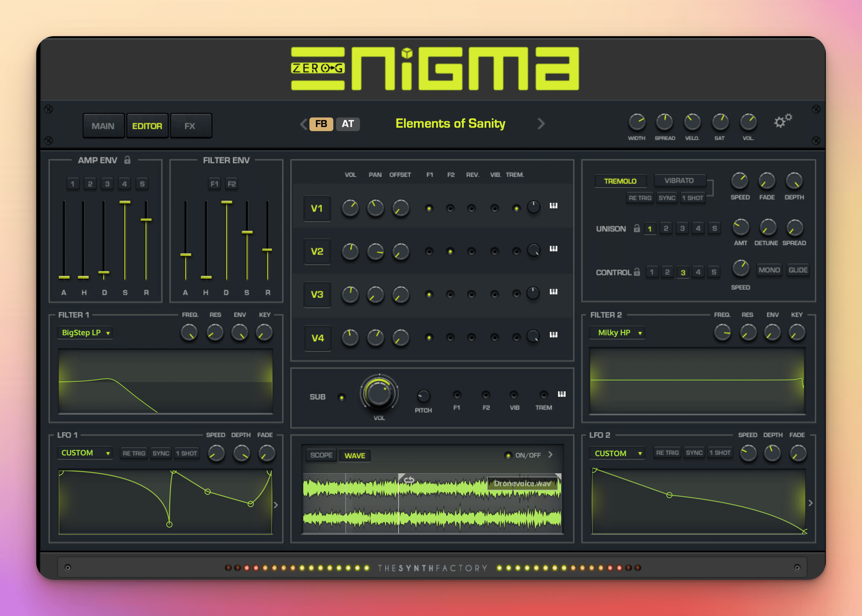Toggle V1 TREM. routing
Viewport: 862px width, 616px height.
coord(516,208)
